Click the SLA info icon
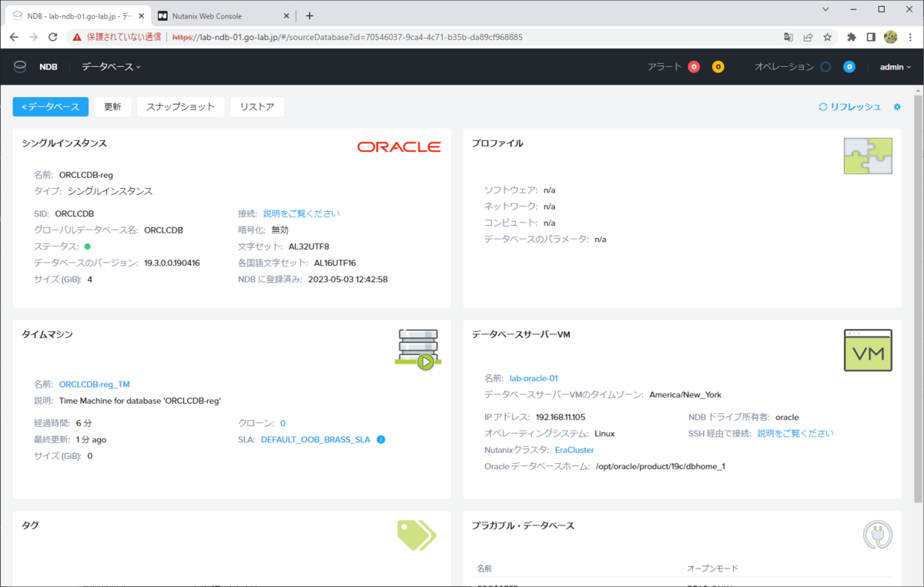This screenshot has height=587, width=924. 380,440
